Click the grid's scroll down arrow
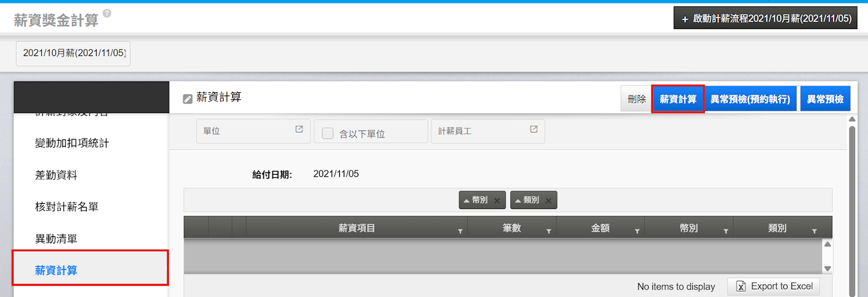This screenshot has height=297, width=868. [827, 268]
